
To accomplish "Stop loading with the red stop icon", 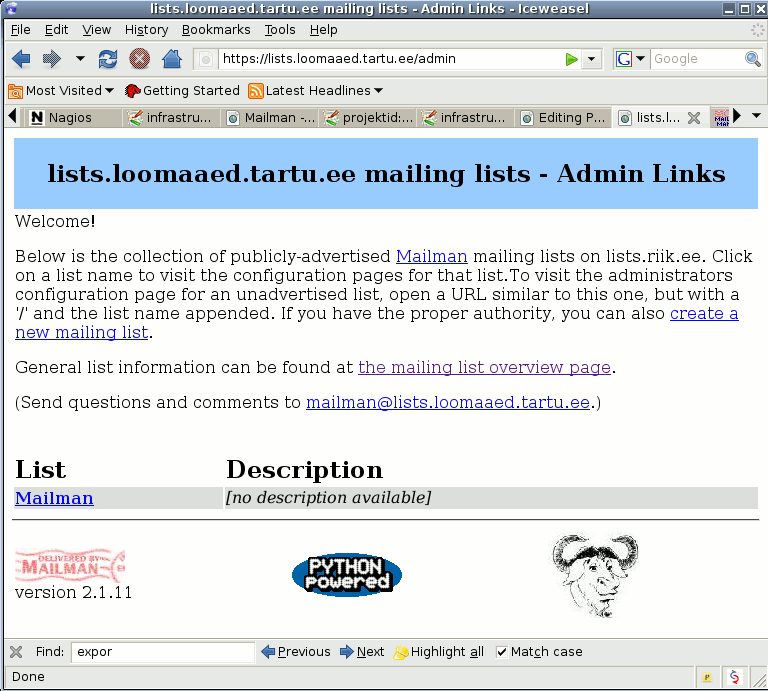I will coord(140,59).
